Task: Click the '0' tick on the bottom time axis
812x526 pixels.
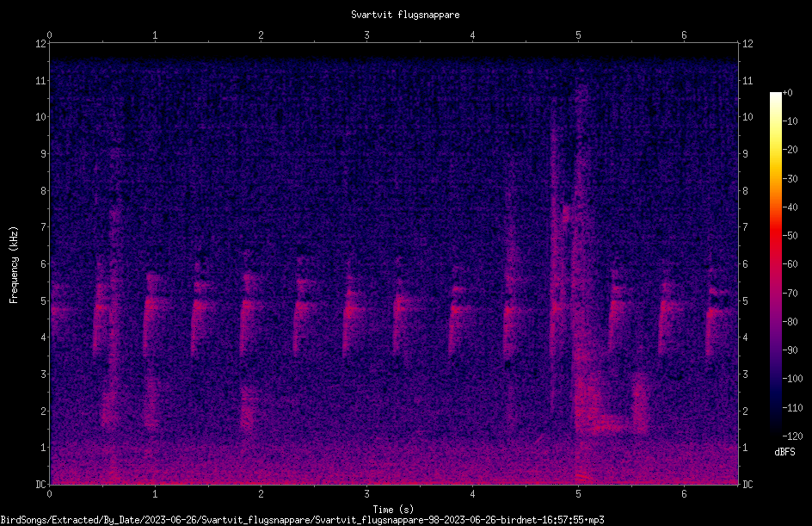Action: coord(49,494)
